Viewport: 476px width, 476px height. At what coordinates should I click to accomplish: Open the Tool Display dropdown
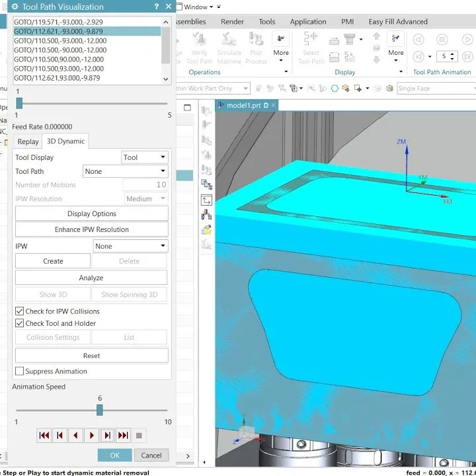coord(145,157)
